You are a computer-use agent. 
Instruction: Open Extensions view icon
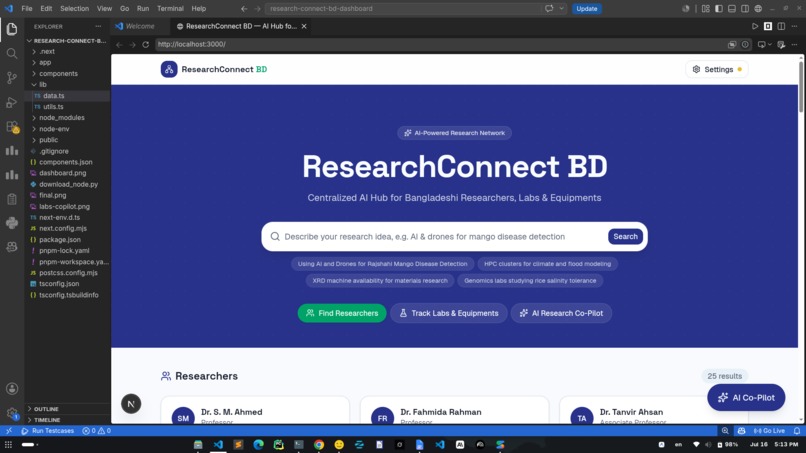point(11,126)
